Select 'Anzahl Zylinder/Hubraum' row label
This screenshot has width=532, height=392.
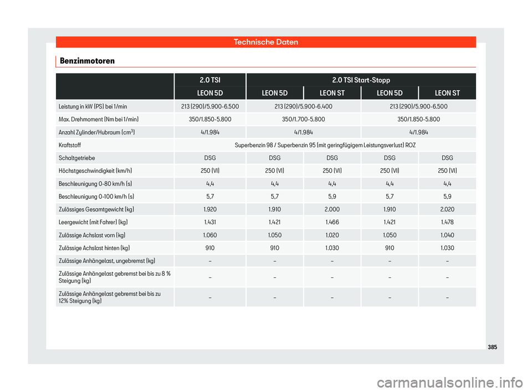tap(96, 132)
